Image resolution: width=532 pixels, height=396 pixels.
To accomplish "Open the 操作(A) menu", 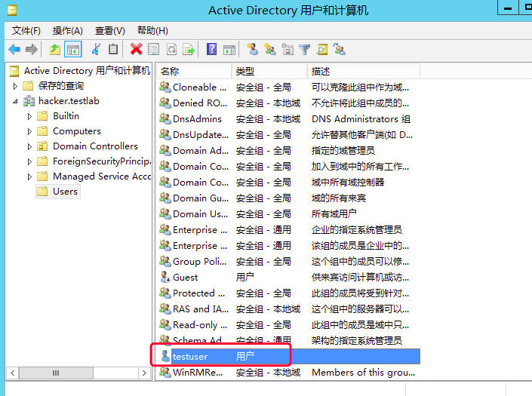I will (67, 31).
